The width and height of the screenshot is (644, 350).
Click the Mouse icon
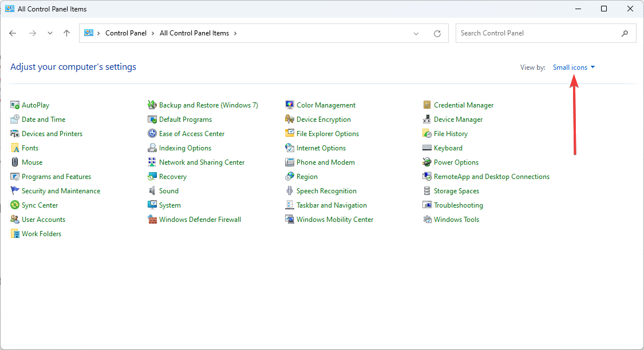[15, 162]
